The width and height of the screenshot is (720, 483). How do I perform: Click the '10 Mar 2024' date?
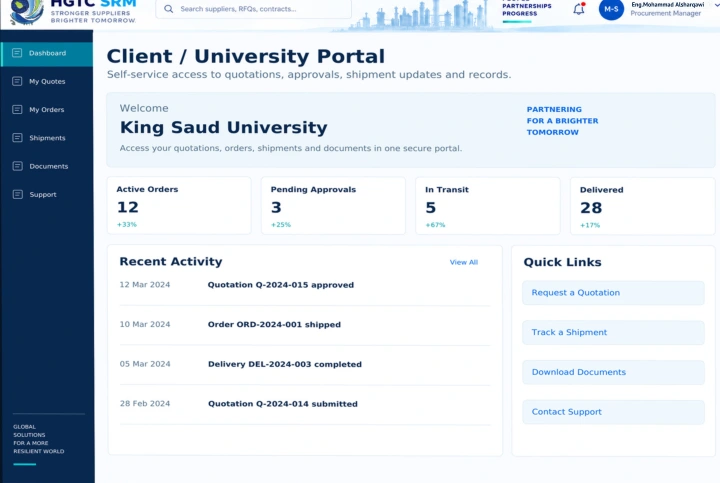(145, 324)
